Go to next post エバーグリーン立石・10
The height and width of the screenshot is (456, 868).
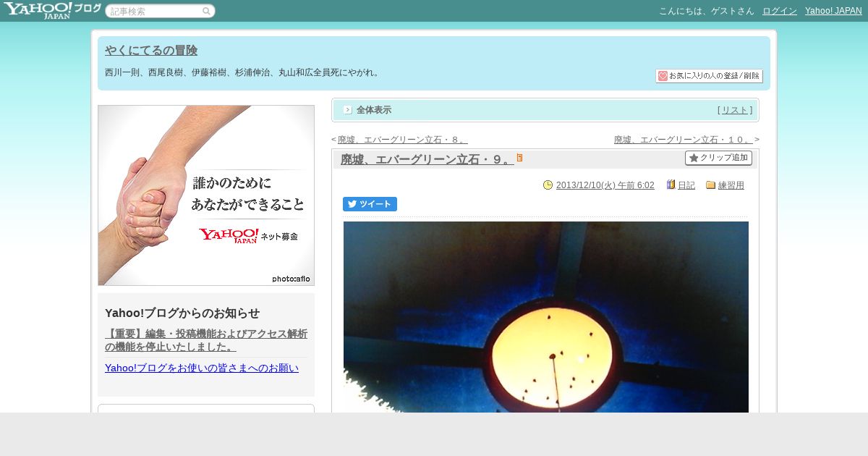click(684, 140)
